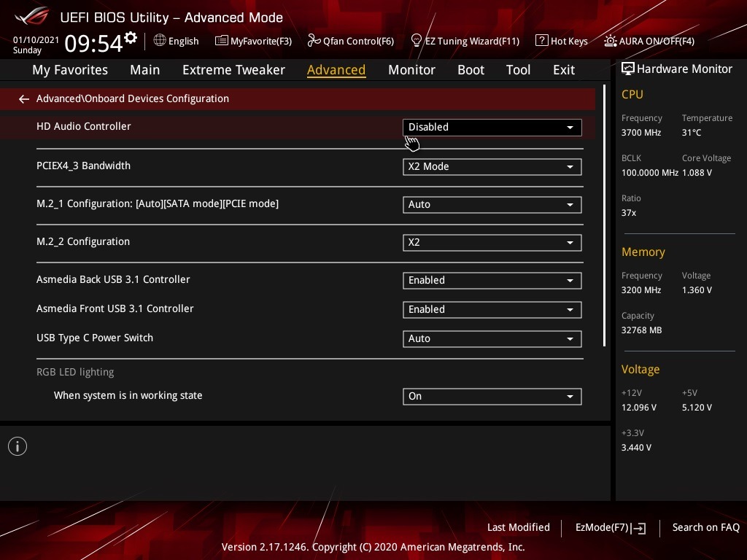The height and width of the screenshot is (560, 747).
Task: Switch to EzMode(F7)
Action: click(611, 528)
